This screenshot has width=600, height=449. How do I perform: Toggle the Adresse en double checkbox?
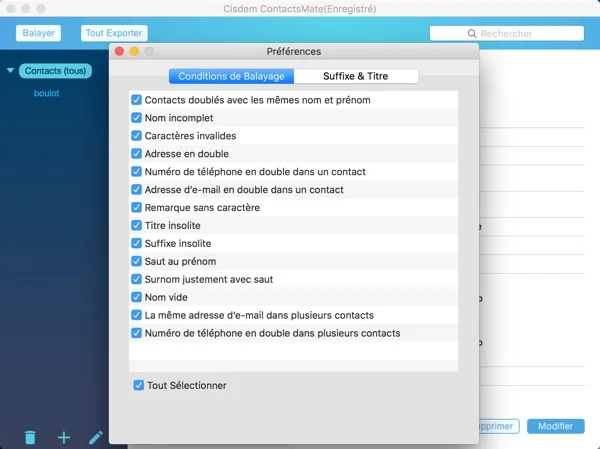click(136, 153)
